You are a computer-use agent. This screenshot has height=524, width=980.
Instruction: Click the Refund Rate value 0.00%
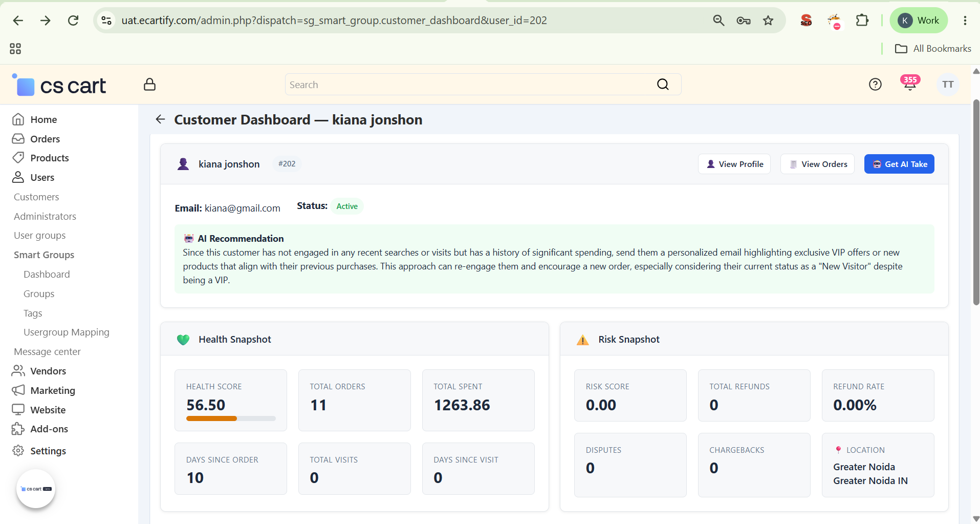coord(855,405)
